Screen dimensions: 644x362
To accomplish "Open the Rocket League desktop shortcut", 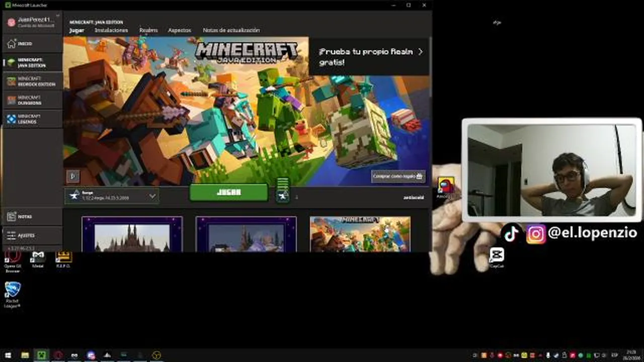I will 13,294.
